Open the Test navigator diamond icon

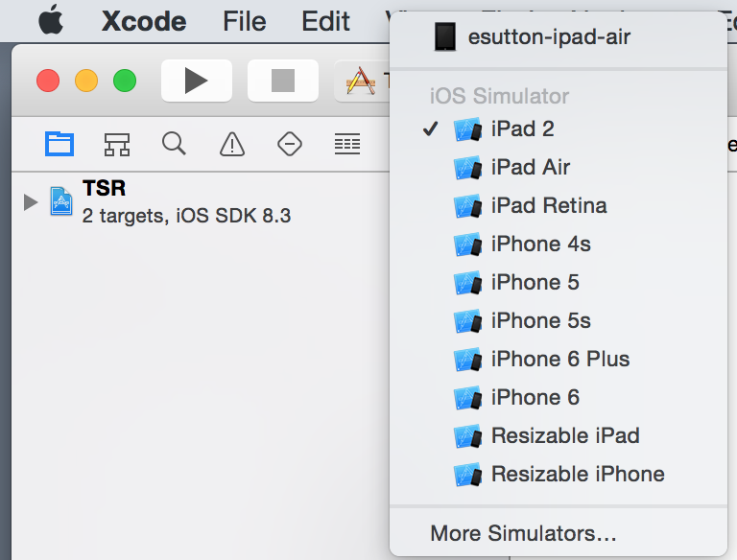point(290,144)
